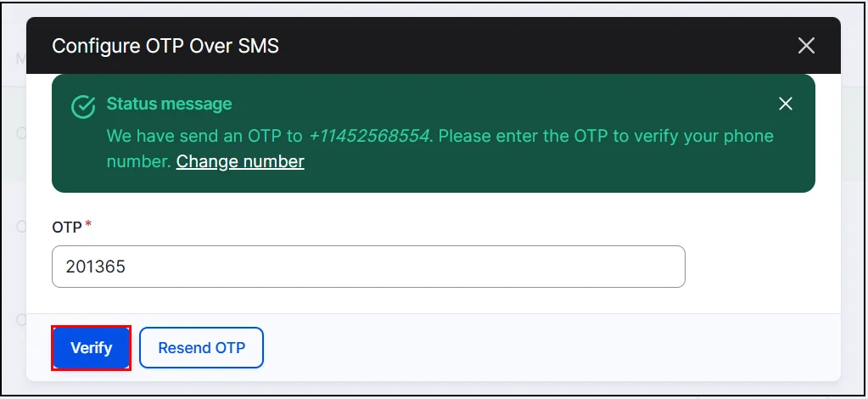Click the status message checkmark icon
Image resolution: width=868 pixels, height=399 pixels.
(x=82, y=106)
